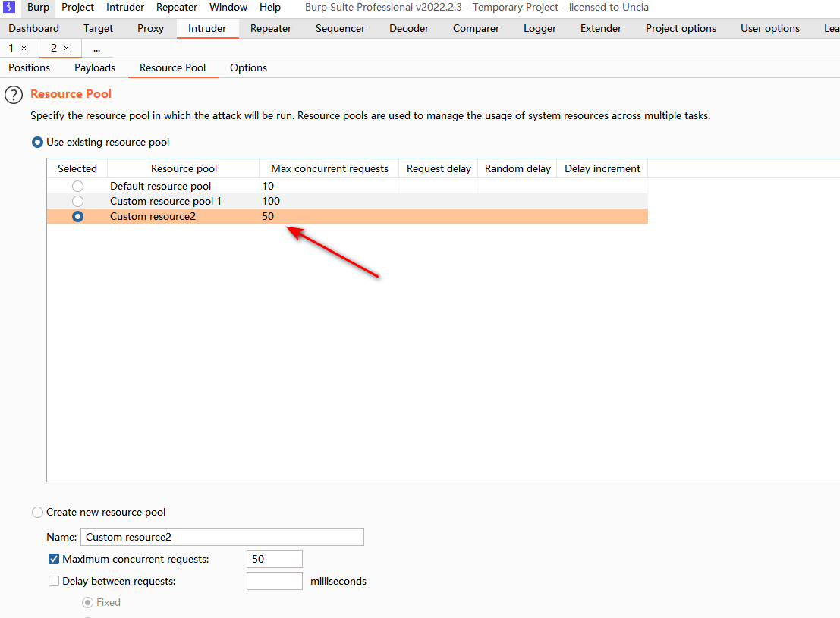Click the value 10 in the table
840x618 pixels.
pyautogui.click(x=268, y=186)
